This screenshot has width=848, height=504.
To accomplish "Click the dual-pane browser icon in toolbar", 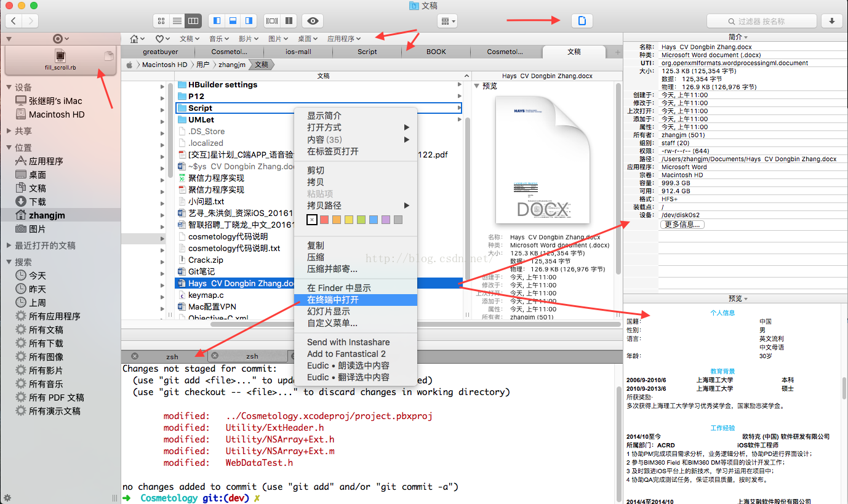I will point(272,21).
